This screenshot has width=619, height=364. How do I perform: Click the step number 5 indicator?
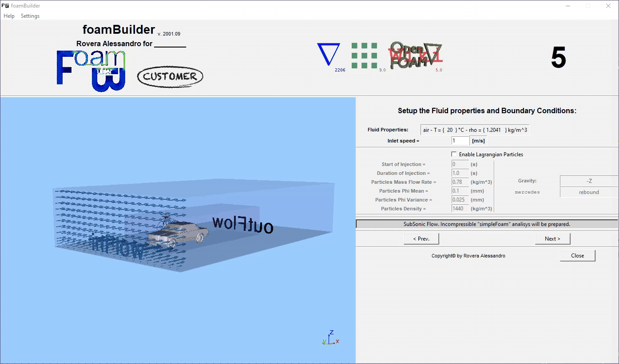[x=558, y=58]
